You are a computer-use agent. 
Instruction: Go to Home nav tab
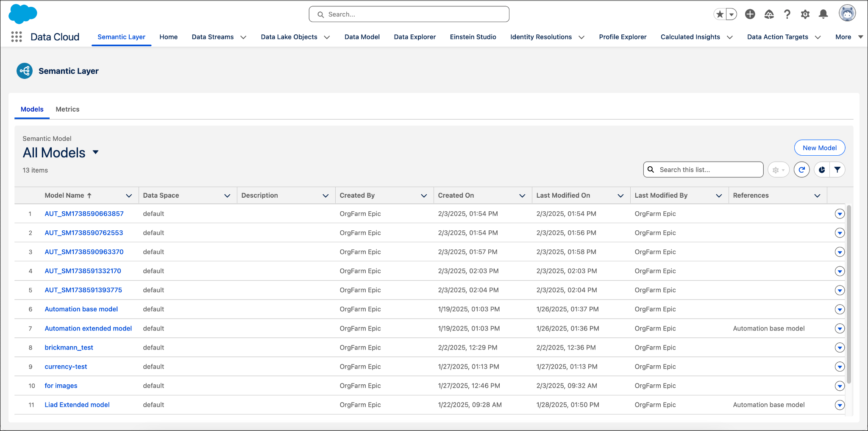coord(168,37)
